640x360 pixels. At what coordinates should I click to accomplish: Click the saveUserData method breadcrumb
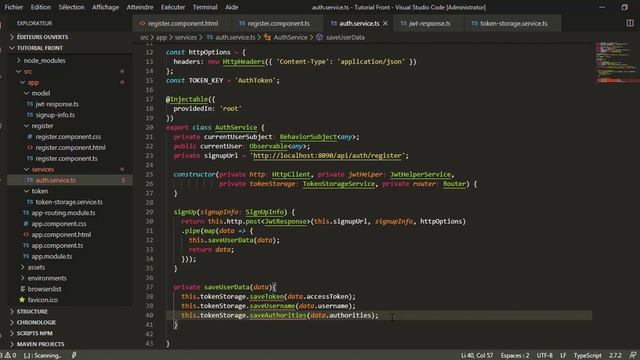coord(345,37)
